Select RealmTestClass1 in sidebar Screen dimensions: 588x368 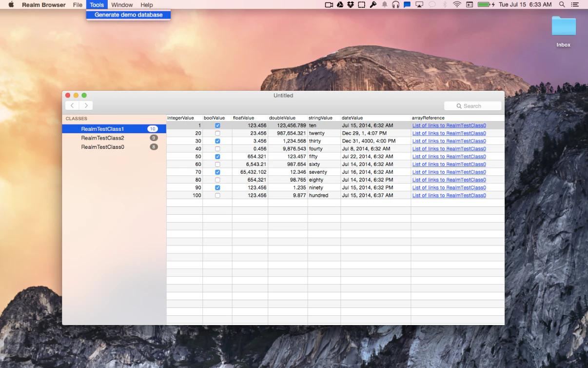click(x=114, y=129)
